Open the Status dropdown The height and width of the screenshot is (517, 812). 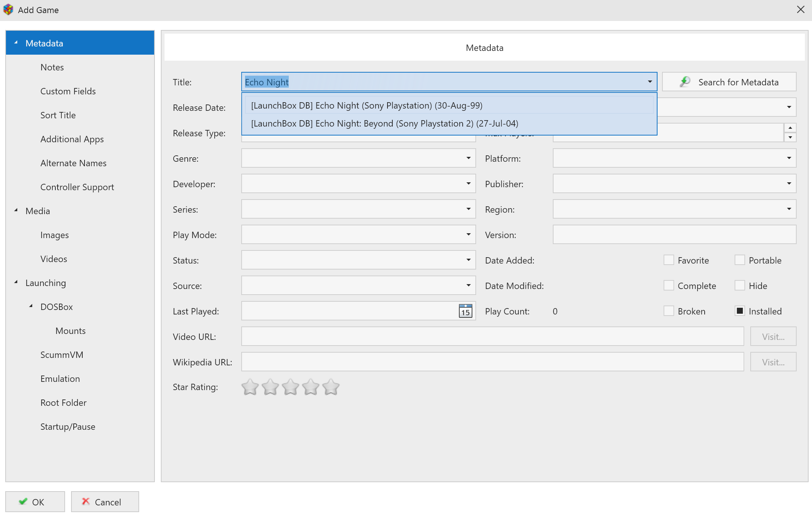(x=468, y=260)
